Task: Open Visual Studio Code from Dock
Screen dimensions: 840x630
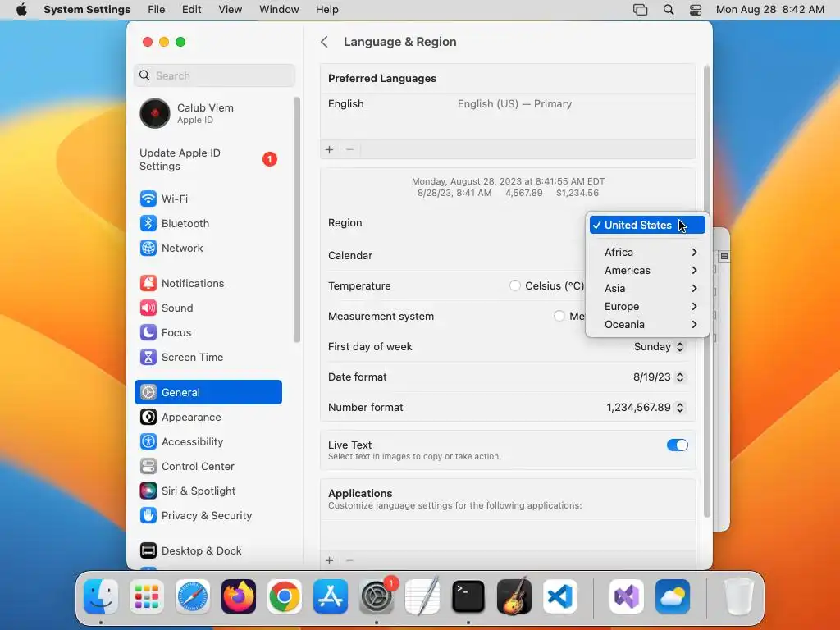Action: click(x=559, y=596)
